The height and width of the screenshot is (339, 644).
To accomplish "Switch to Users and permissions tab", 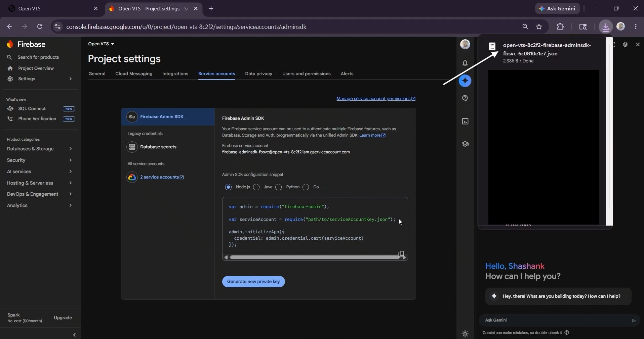I will [x=307, y=74].
